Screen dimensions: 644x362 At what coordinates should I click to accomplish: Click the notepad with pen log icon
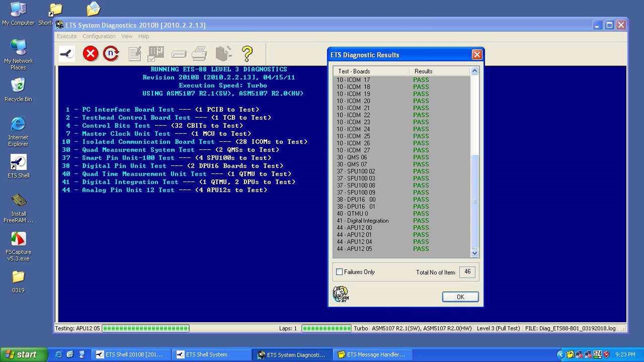[135, 54]
